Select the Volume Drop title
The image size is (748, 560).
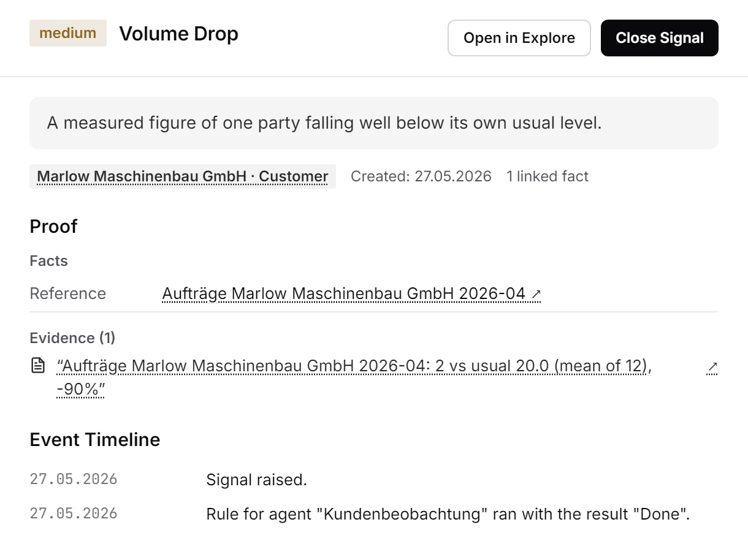coord(178,33)
